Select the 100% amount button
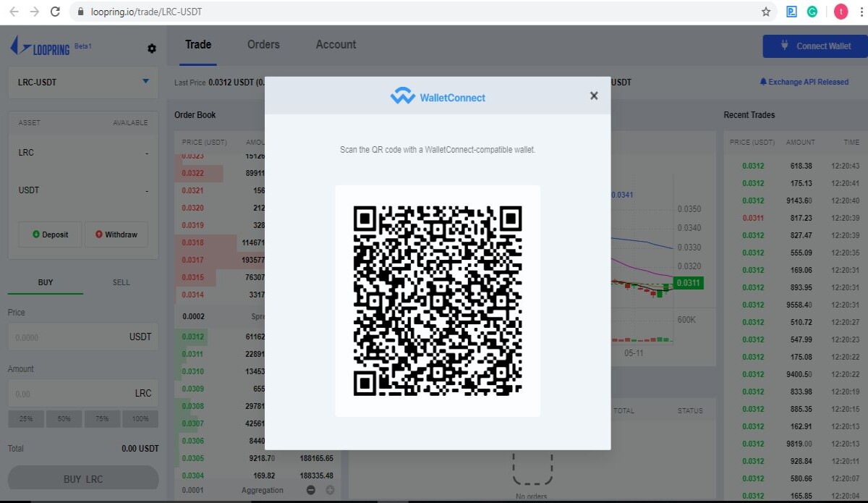This screenshot has height=503, width=868. (x=140, y=418)
